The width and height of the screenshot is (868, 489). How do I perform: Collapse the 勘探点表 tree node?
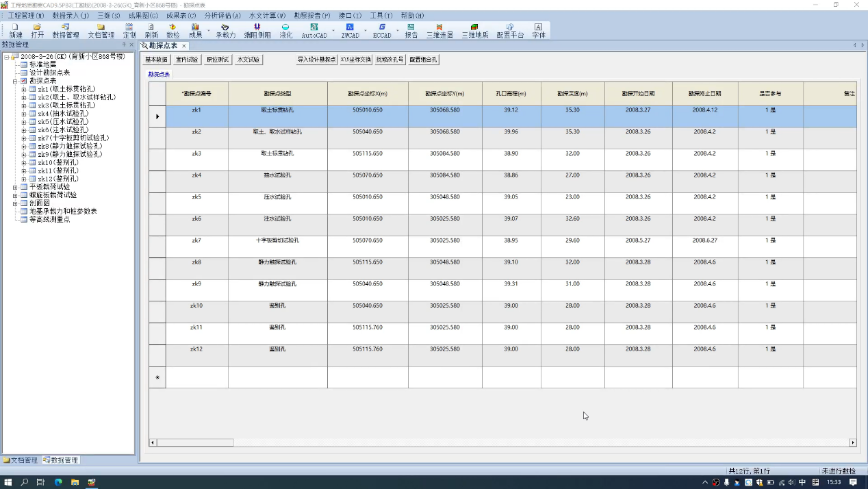click(15, 81)
